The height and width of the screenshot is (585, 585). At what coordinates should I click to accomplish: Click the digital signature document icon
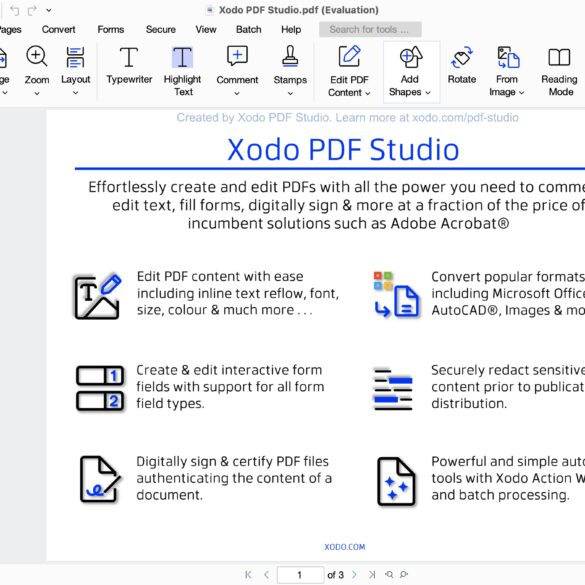click(x=100, y=479)
